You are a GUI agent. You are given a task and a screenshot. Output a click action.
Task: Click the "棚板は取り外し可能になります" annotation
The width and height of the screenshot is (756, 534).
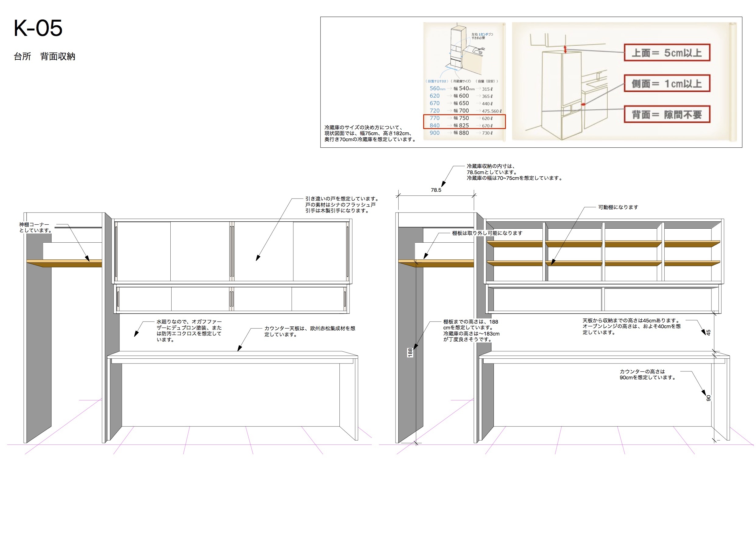click(x=487, y=233)
